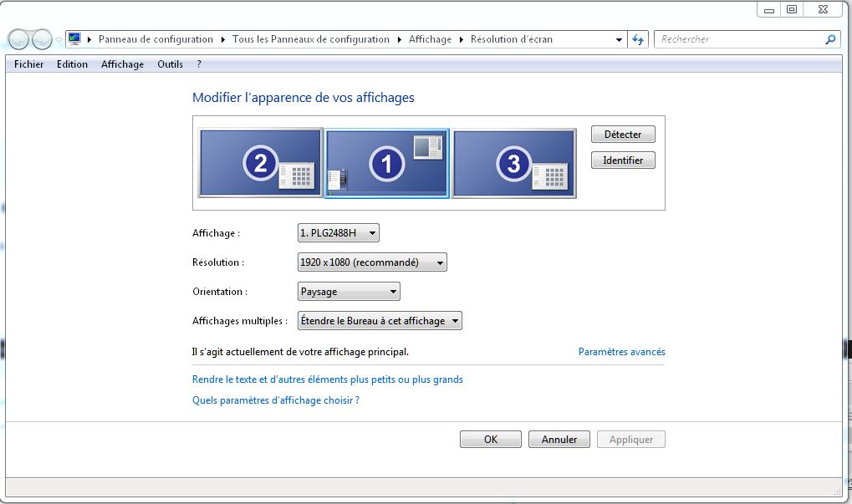Click the Détecter button
Image resolution: width=852 pixels, height=504 pixels.
[x=623, y=134]
